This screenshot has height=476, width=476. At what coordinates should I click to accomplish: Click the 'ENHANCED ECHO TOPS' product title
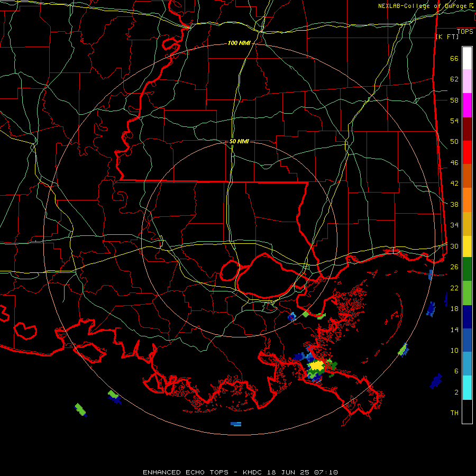pos(186,472)
